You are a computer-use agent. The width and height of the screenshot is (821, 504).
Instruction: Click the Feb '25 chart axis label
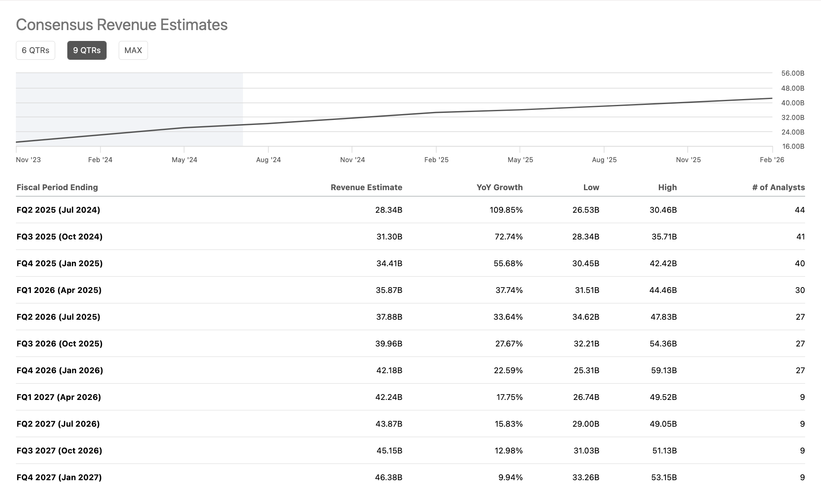[x=436, y=160]
